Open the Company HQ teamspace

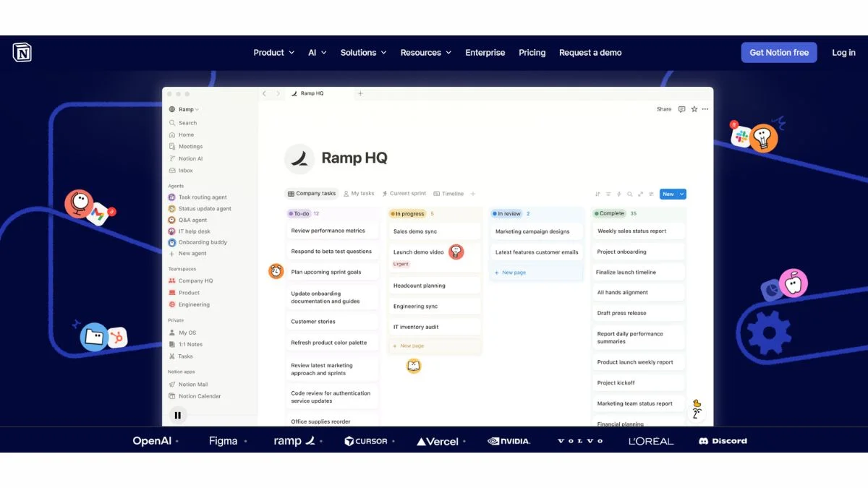click(190, 281)
